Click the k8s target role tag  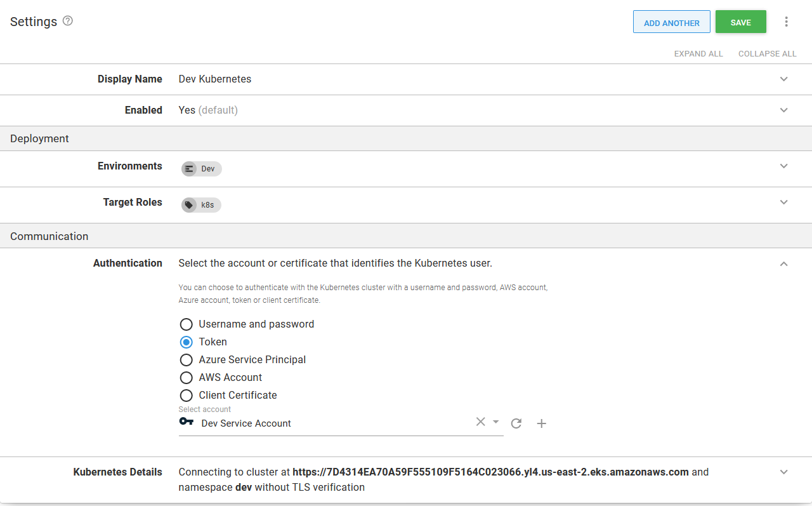tap(200, 204)
